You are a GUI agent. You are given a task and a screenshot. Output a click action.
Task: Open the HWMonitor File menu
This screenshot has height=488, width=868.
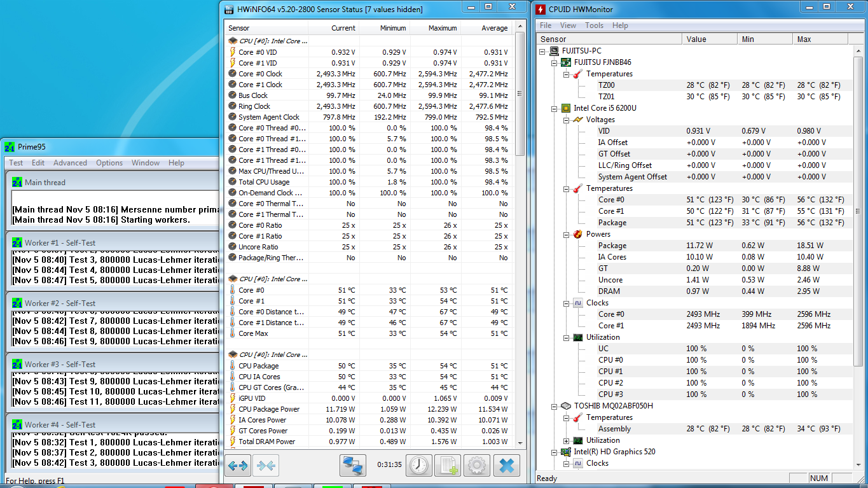546,25
